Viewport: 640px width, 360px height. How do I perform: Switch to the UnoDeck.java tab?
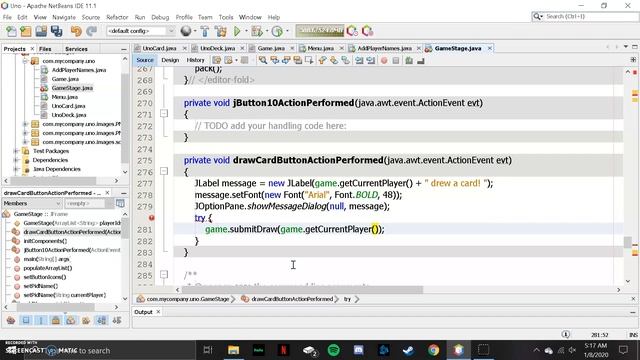[x=218, y=48]
